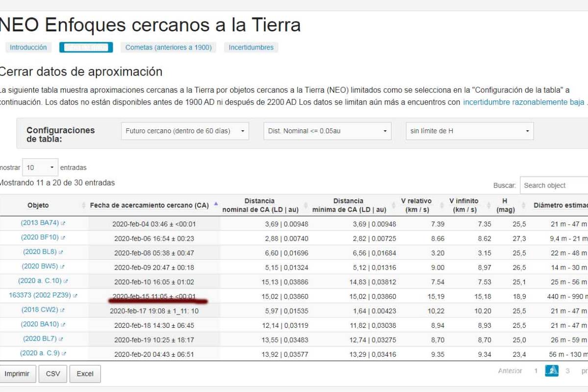The height and width of the screenshot is (392, 588).
Task: Export table using the CSV button
Action: click(53, 373)
